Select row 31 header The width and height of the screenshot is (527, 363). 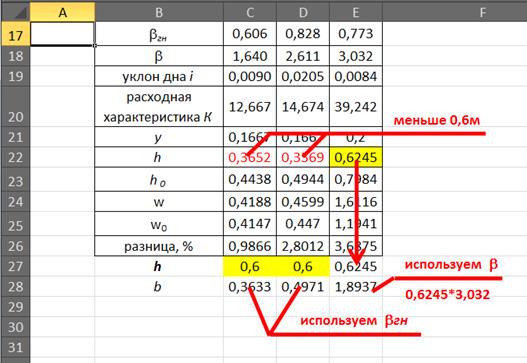(15, 347)
